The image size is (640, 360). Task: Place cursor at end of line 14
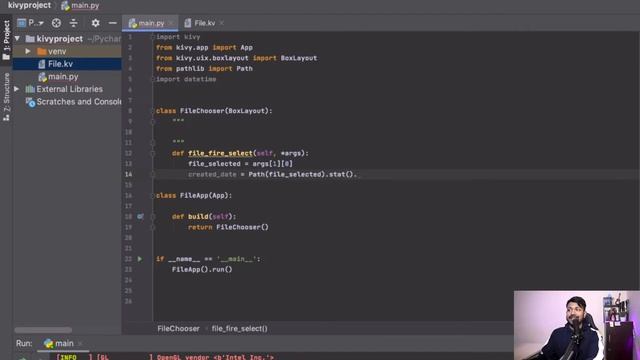pos(358,174)
